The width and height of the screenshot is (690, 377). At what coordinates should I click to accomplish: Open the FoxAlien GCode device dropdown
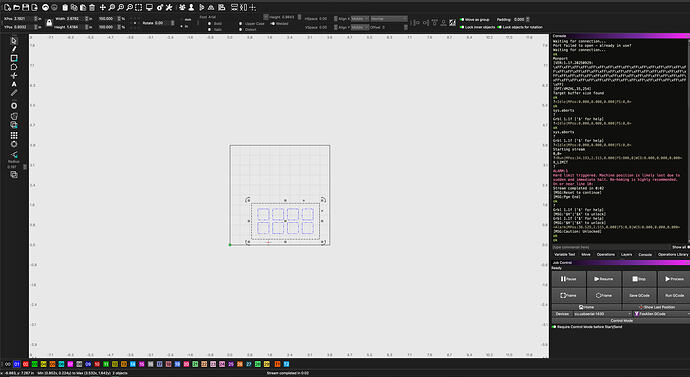point(662,314)
